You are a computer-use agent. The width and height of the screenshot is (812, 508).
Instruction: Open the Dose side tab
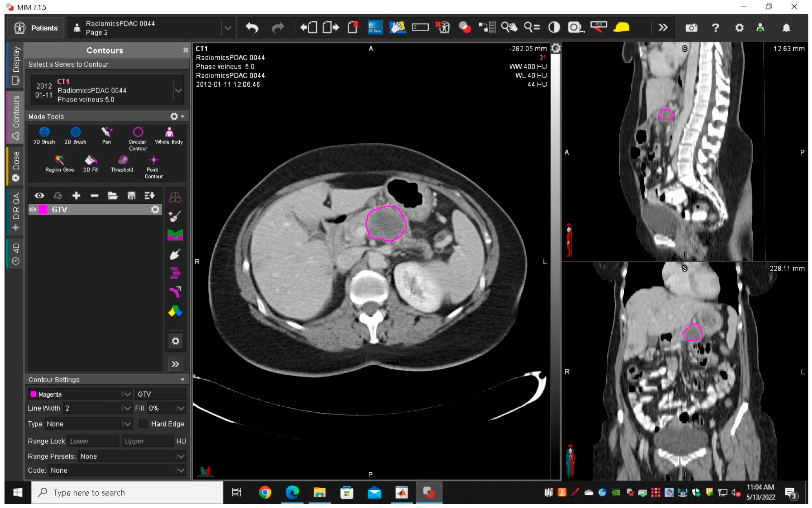coord(15,166)
